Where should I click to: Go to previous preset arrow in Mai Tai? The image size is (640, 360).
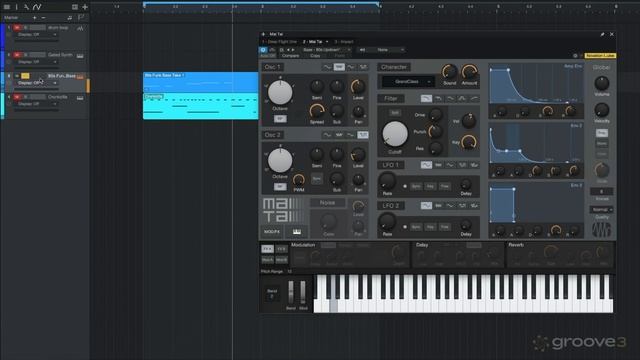[x=288, y=50]
